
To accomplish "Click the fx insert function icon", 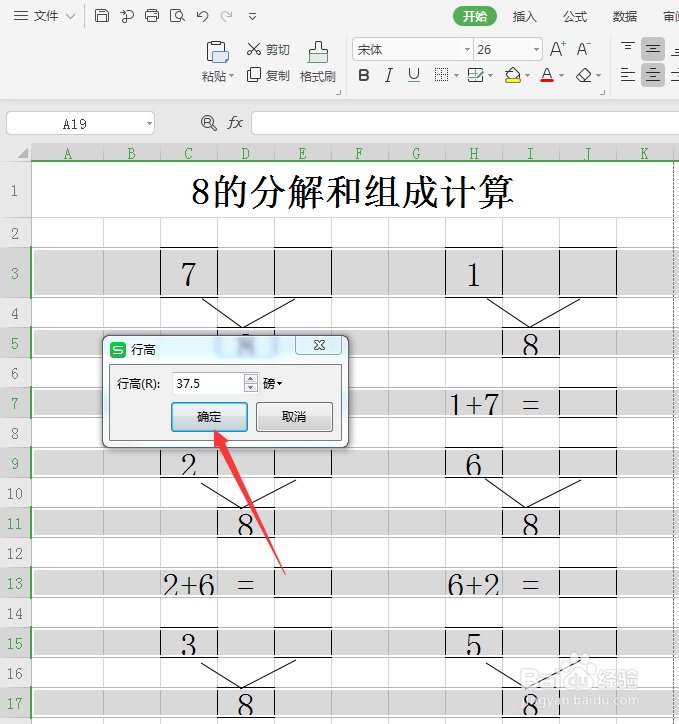I will pos(235,123).
